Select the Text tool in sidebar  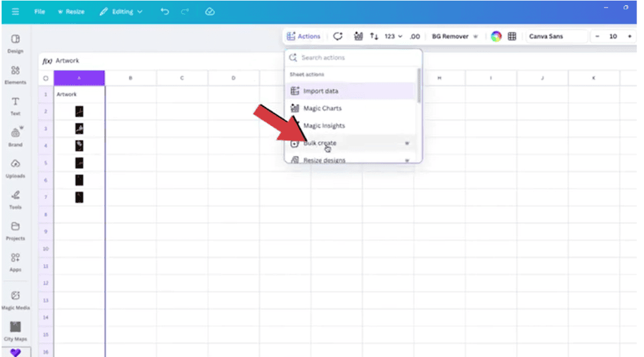pos(16,105)
